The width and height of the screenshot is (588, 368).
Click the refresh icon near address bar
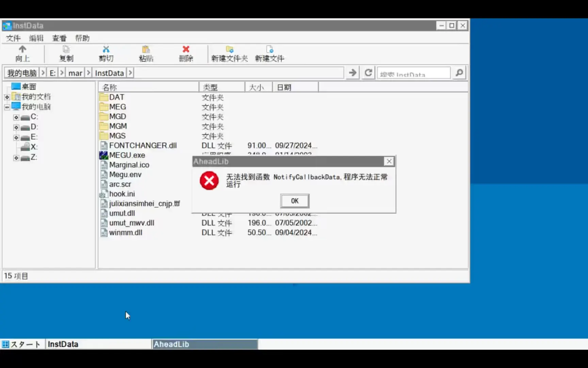click(368, 73)
